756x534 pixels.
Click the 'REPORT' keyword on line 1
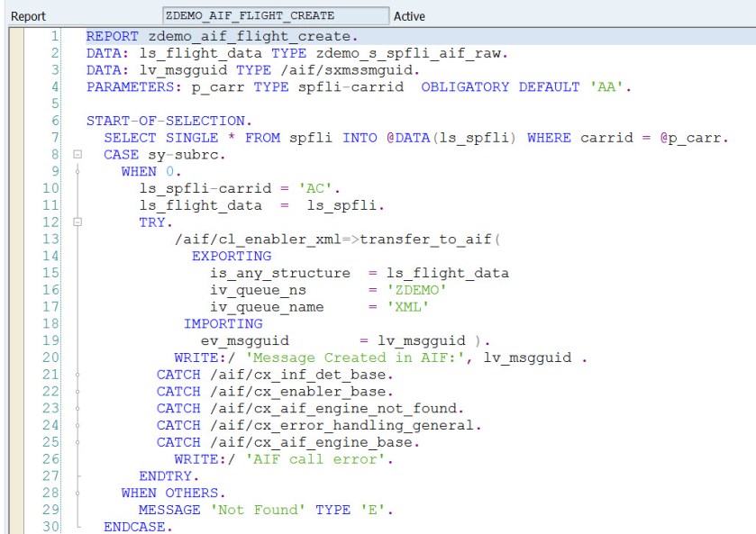[113, 37]
